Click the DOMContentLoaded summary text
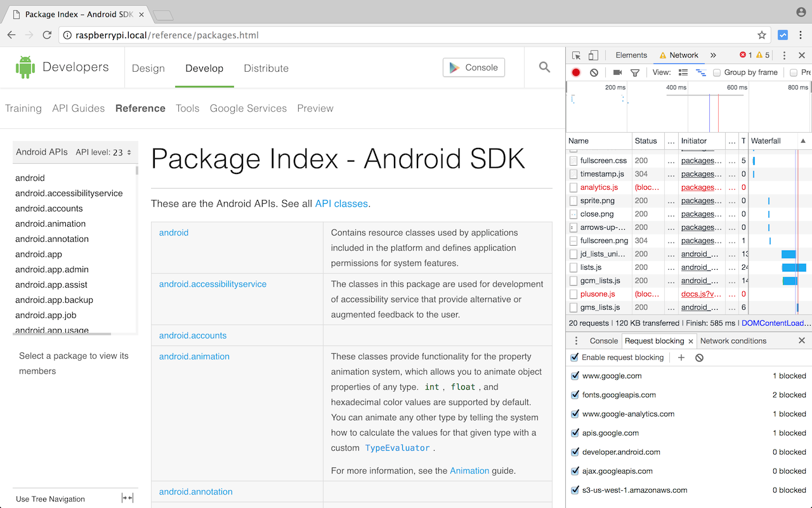Viewport: 812px width, 508px height. [x=776, y=323]
